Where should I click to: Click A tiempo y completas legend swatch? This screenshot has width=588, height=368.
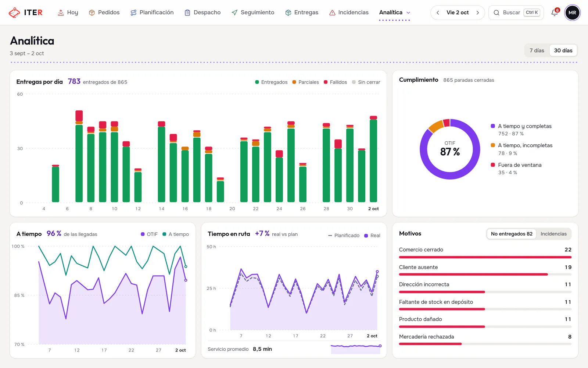coord(493,126)
